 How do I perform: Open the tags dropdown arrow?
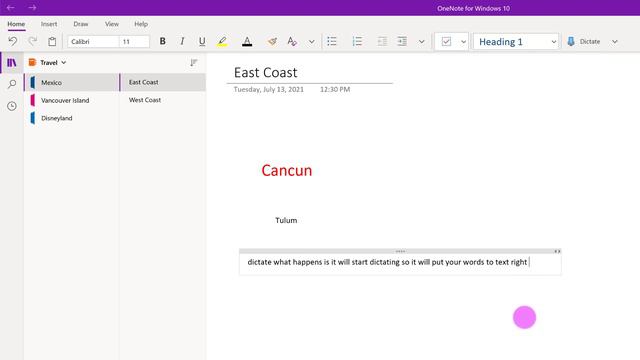(463, 42)
